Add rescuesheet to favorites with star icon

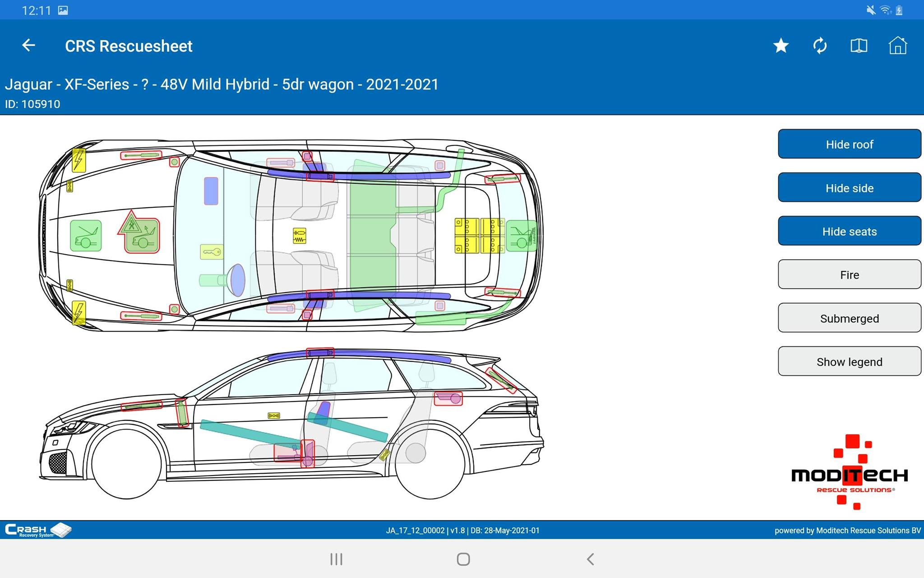click(x=781, y=46)
